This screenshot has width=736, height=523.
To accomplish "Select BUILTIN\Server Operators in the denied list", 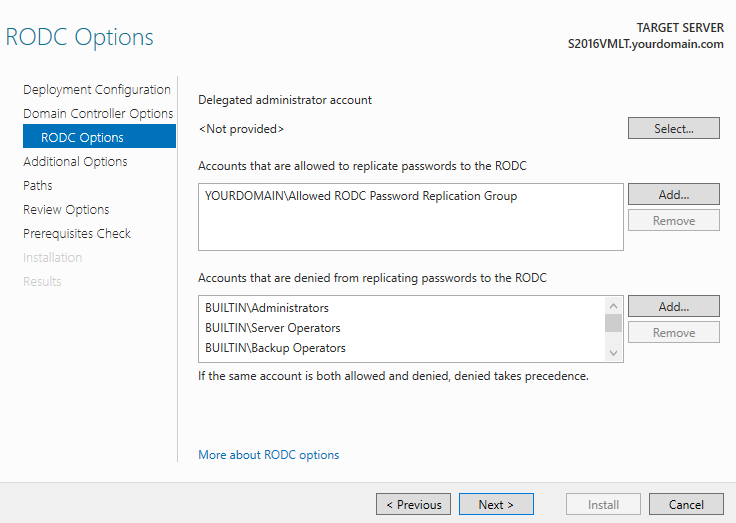I will pos(273,328).
